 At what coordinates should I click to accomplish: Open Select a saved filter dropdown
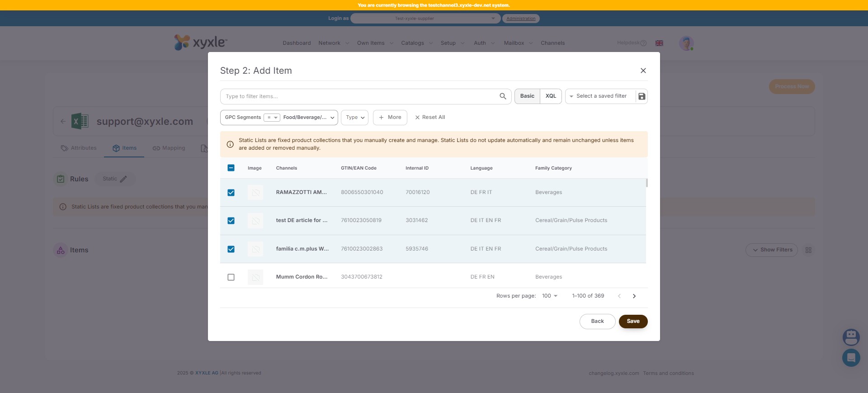tap(600, 96)
